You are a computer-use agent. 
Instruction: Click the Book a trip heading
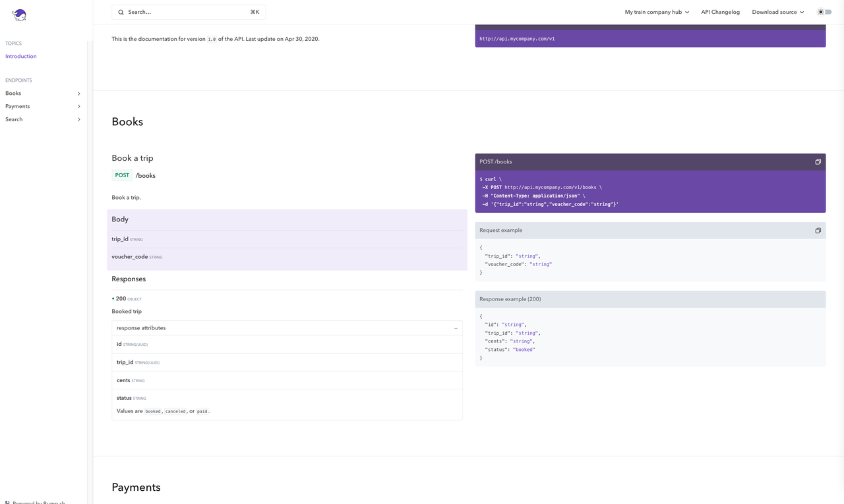pyautogui.click(x=133, y=158)
